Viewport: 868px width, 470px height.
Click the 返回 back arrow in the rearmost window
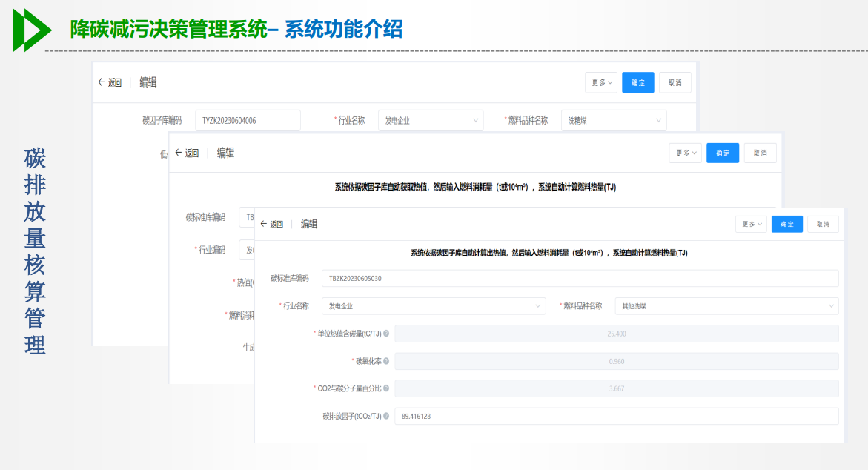(102, 82)
